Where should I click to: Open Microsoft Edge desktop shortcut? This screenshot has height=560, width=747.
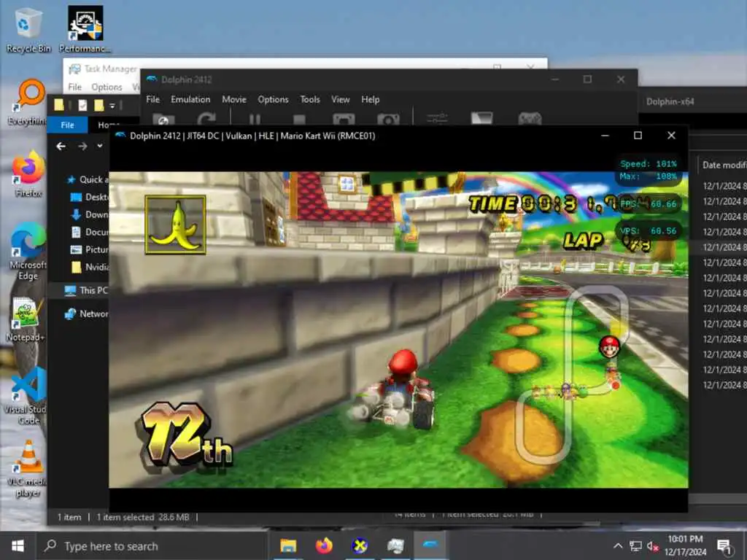[28, 251]
